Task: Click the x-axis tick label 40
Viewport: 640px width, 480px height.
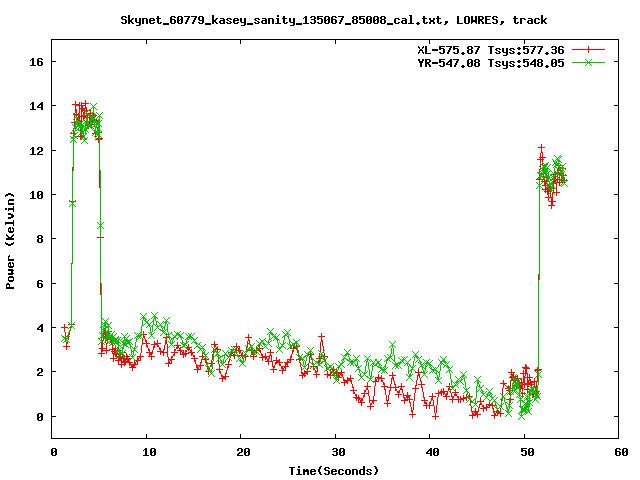Action: tap(432, 452)
